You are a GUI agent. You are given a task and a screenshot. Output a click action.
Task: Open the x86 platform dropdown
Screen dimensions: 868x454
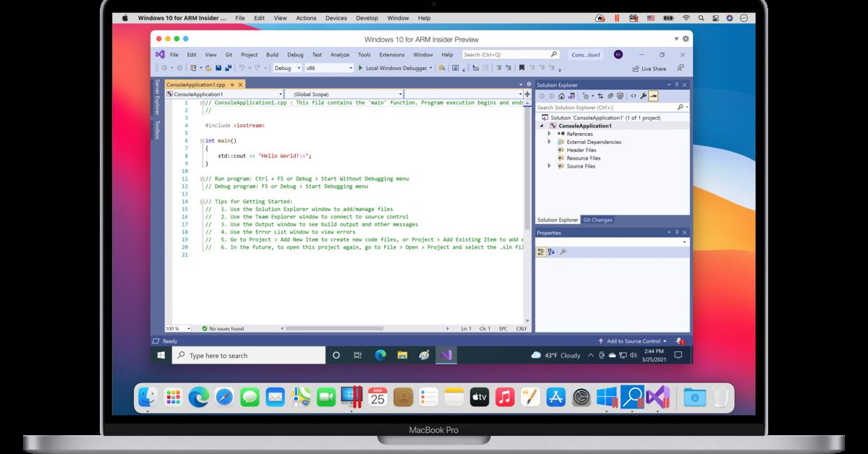[x=328, y=68]
